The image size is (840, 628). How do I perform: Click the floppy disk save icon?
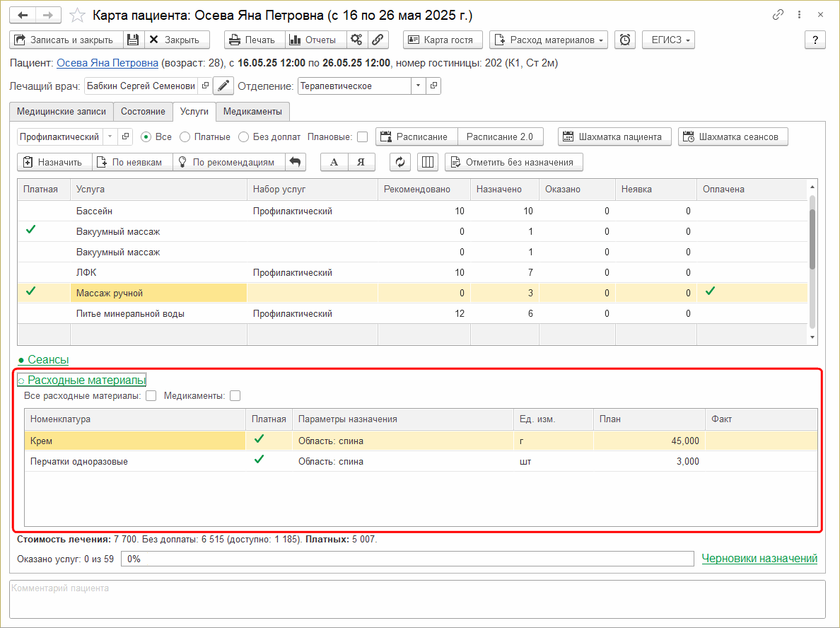pyautogui.click(x=133, y=40)
